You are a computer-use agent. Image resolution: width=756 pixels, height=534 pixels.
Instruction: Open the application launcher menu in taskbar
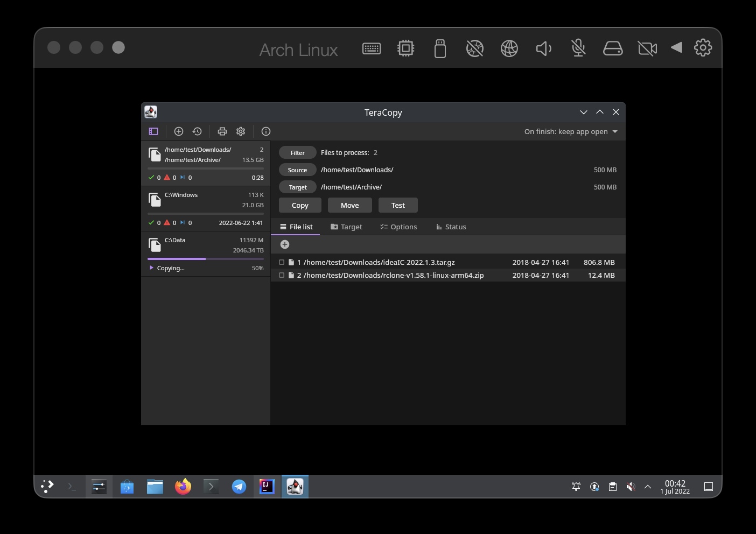tap(47, 487)
